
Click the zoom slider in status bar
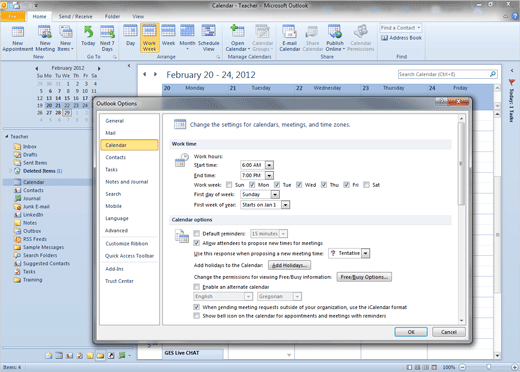(488, 367)
